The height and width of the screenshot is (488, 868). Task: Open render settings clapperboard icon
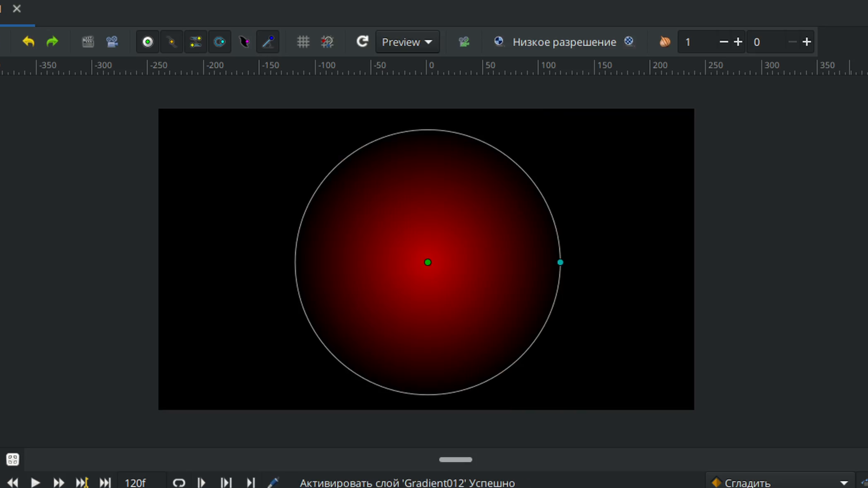coord(88,42)
